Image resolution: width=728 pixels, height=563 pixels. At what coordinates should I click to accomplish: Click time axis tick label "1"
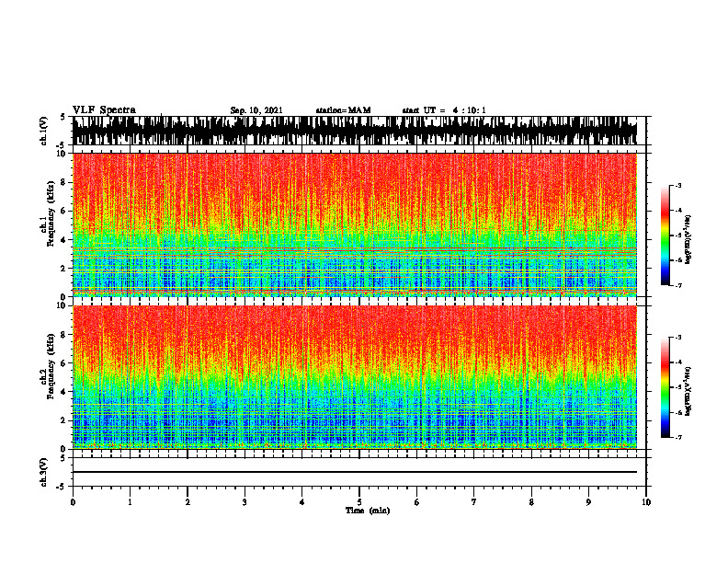(x=130, y=502)
